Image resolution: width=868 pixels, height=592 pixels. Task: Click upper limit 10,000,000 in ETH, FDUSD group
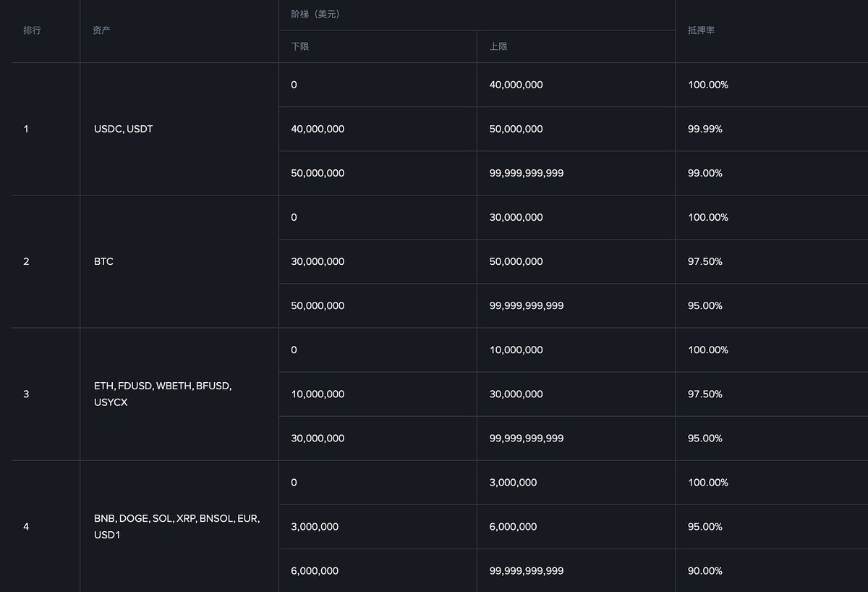[516, 350]
